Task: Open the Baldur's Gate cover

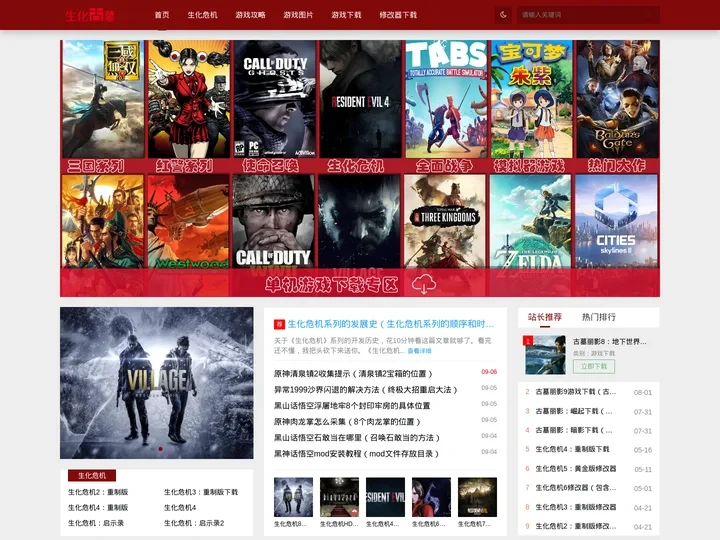Action: pos(618,99)
